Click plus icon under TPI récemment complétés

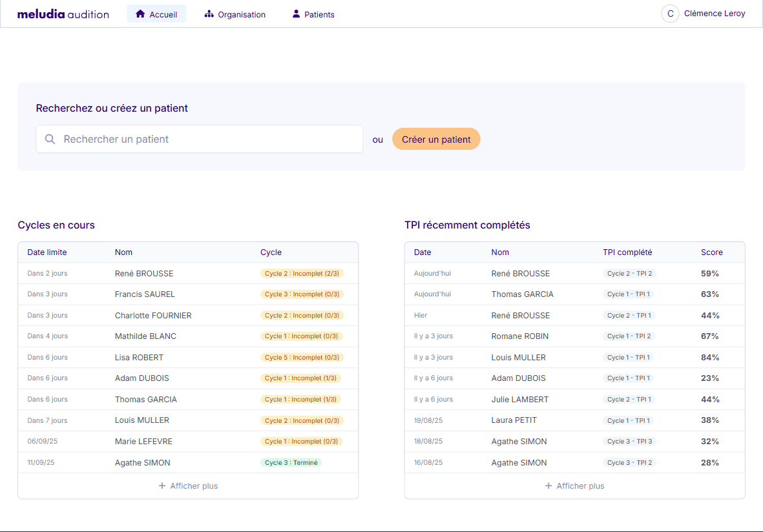549,486
